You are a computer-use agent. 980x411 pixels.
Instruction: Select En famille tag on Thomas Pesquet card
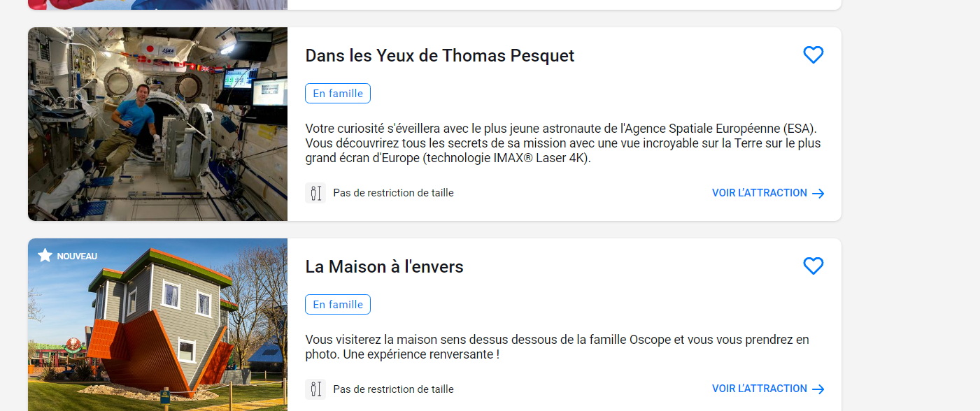pyautogui.click(x=338, y=94)
